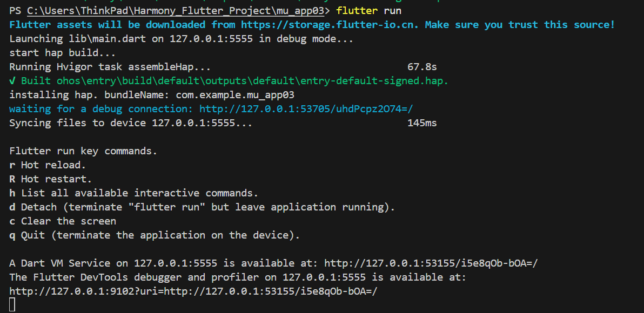Click 'installing hap. bundleName' line

coord(152,95)
